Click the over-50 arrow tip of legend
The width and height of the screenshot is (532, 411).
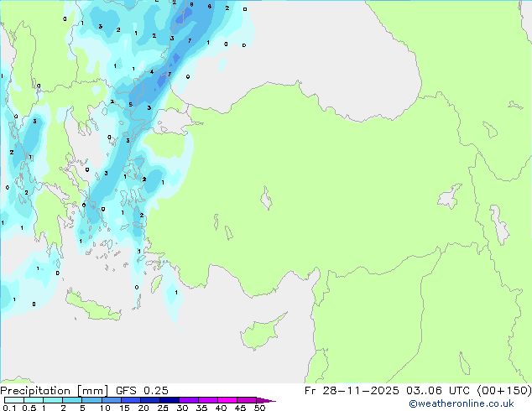point(266,401)
